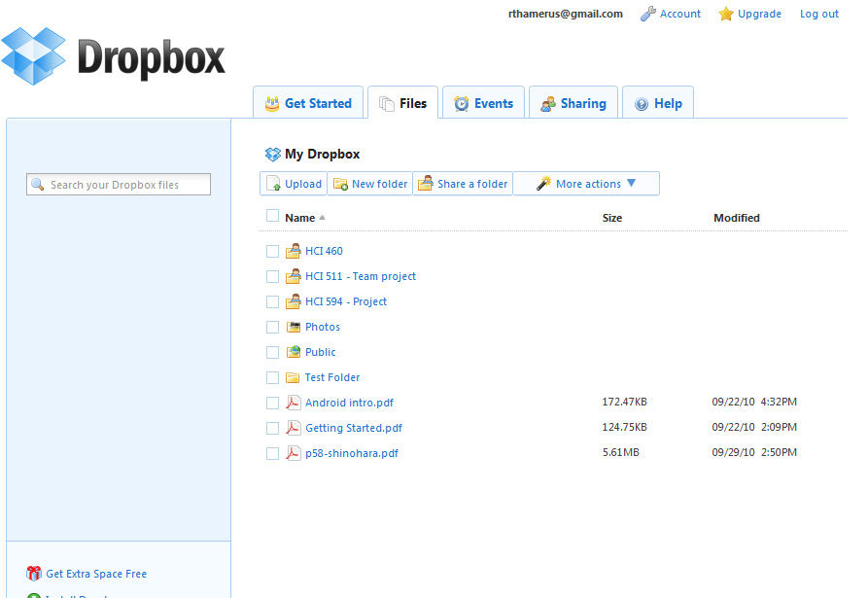
Task: Click the Share a folder button label
Action: pos(472,184)
